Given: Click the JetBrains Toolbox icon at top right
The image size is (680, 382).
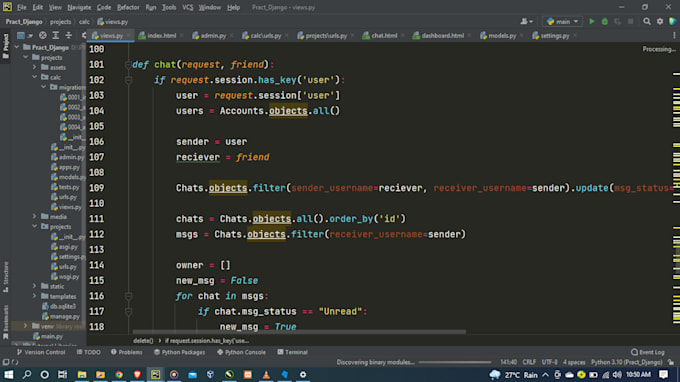Looking at the screenshot, I should [x=673, y=21].
